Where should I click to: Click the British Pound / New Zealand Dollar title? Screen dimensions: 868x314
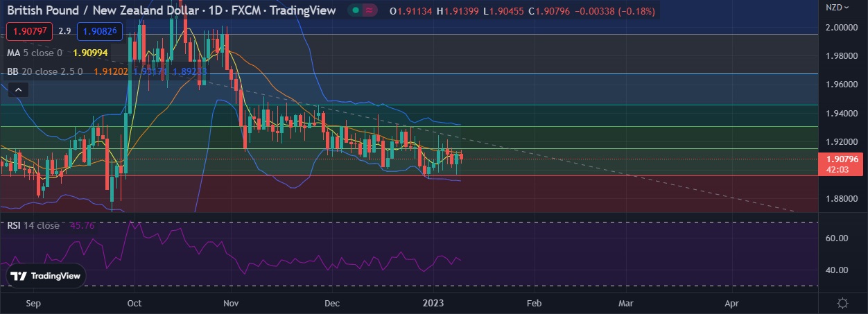(x=103, y=10)
